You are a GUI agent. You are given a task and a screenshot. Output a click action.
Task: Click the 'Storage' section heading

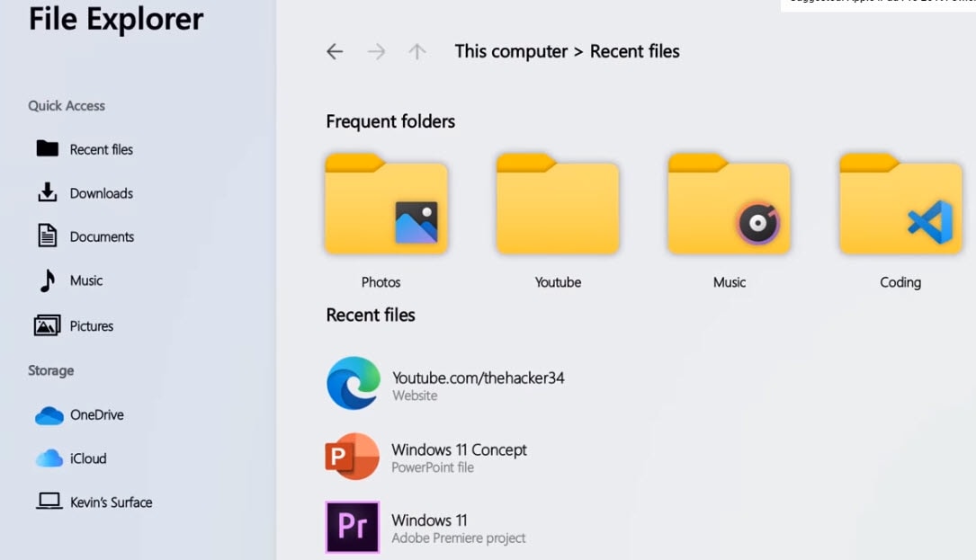[51, 371]
